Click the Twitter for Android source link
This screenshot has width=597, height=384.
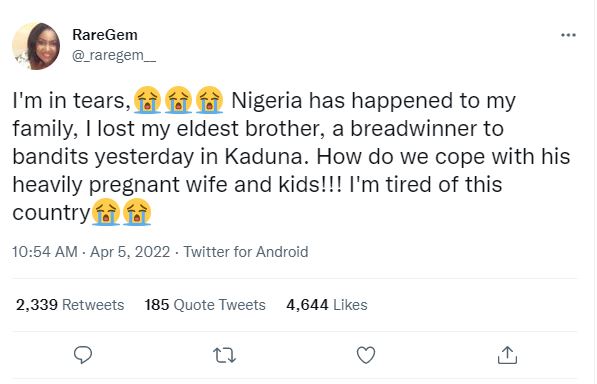(246, 252)
